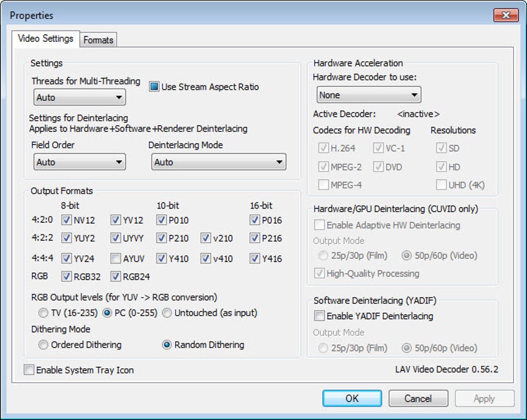Viewport: 527px width, 420px height.
Task: Open the Hardware Decoder to use dropdown
Action: (x=369, y=95)
